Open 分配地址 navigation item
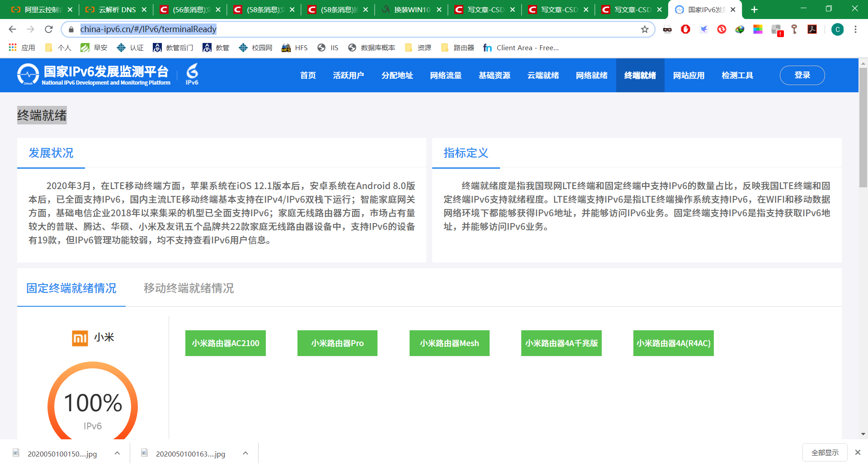868x466 pixels. pyautogui.click(x=397, y=76)
